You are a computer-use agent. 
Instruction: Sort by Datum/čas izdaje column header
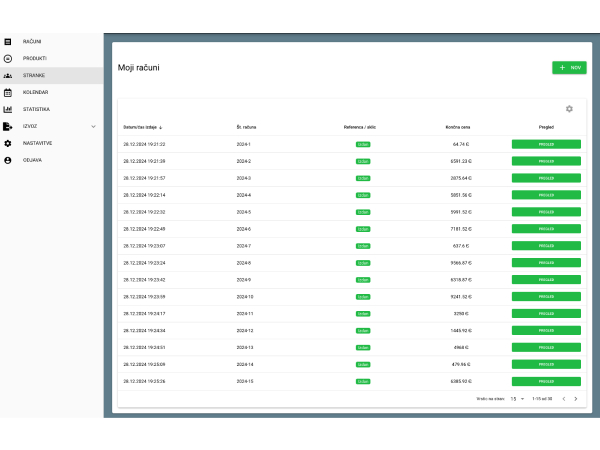(142, 128)
